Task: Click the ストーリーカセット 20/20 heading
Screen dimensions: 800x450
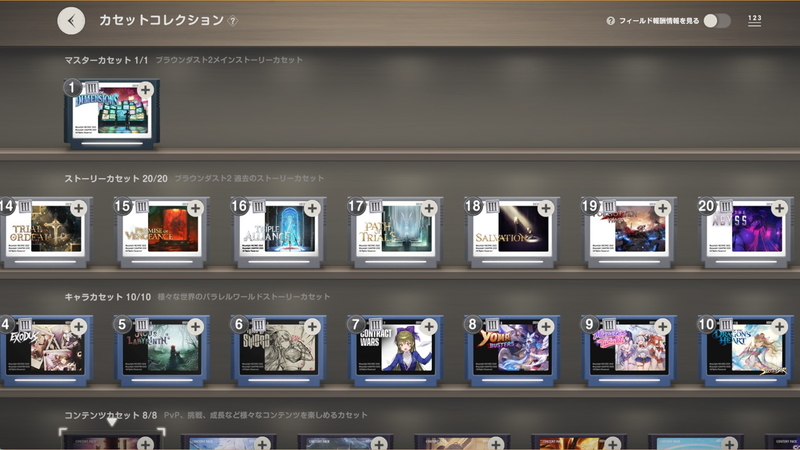Action: (x=116, y=179)
